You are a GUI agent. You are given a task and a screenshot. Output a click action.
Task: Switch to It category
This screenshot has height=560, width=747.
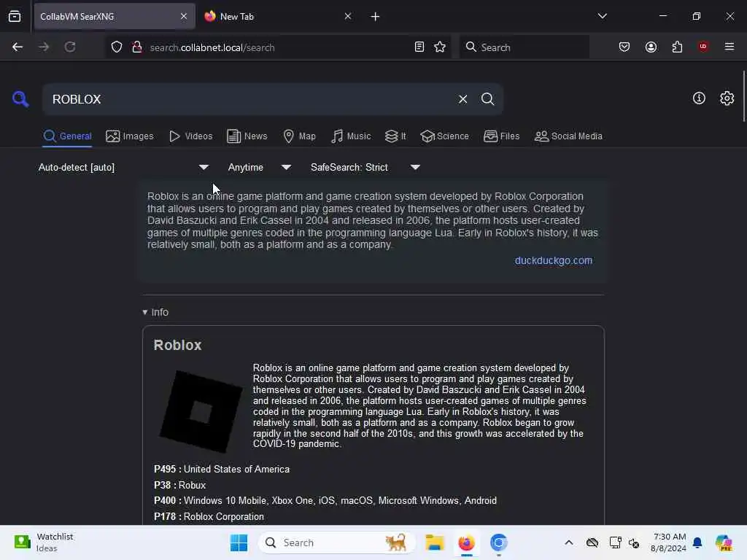395,136
